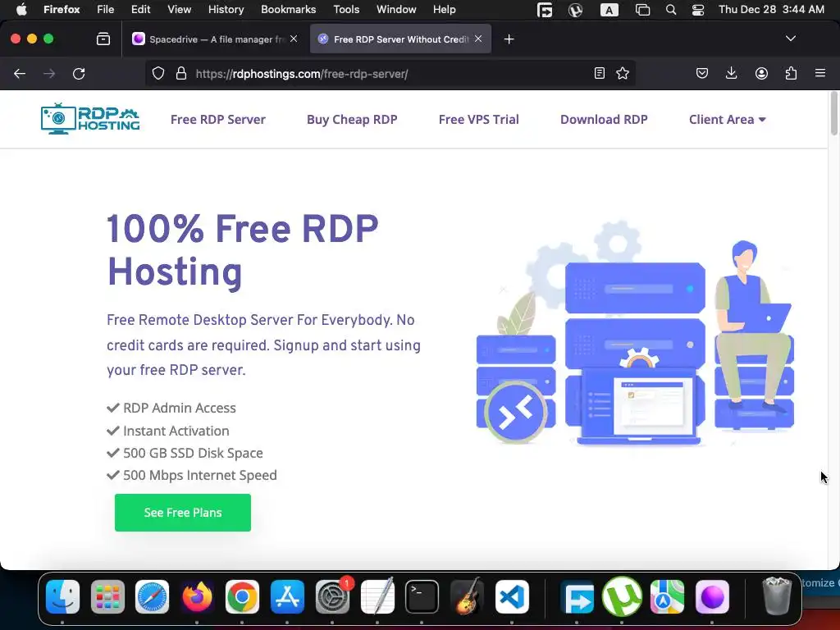The width and height of the screenshot is (840, 630).
Task: Click the 100% Free RDP Hosting heading
Action: pos(243,250)
